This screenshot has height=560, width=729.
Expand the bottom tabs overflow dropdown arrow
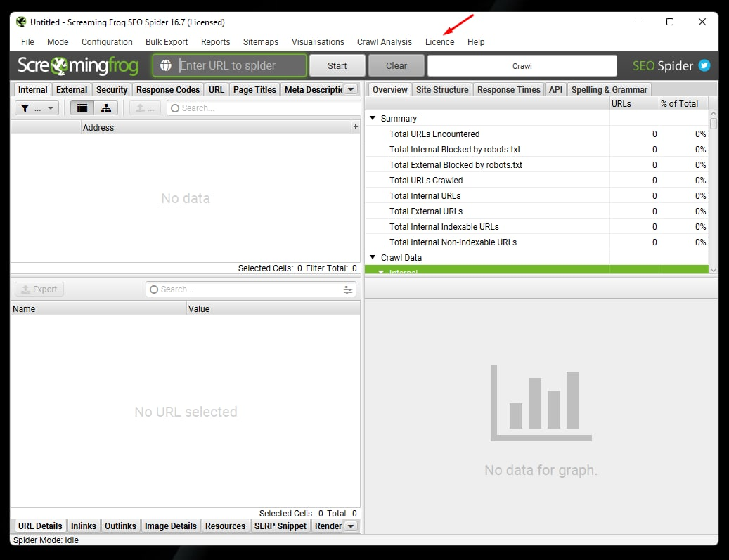351,526
